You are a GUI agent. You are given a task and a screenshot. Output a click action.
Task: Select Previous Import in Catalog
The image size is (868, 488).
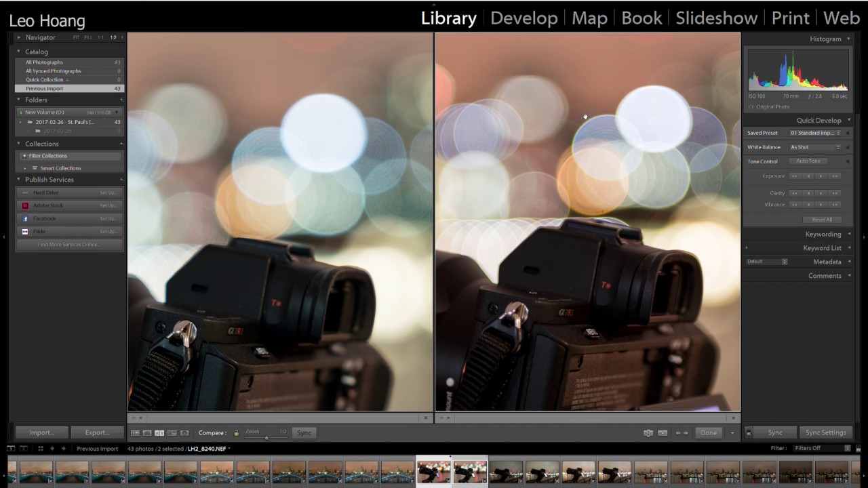[68, 89]
